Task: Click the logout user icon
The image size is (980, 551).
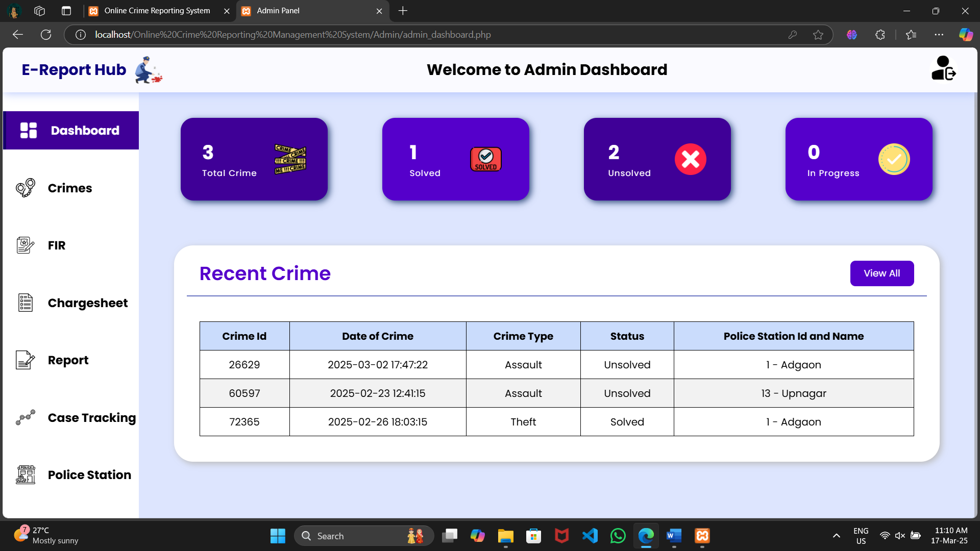Action: [943, 69]
